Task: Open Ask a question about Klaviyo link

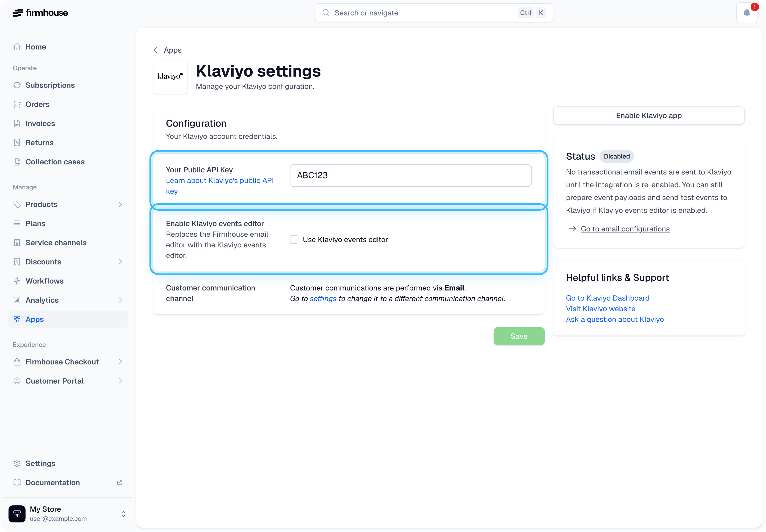Action: [615, 319]
